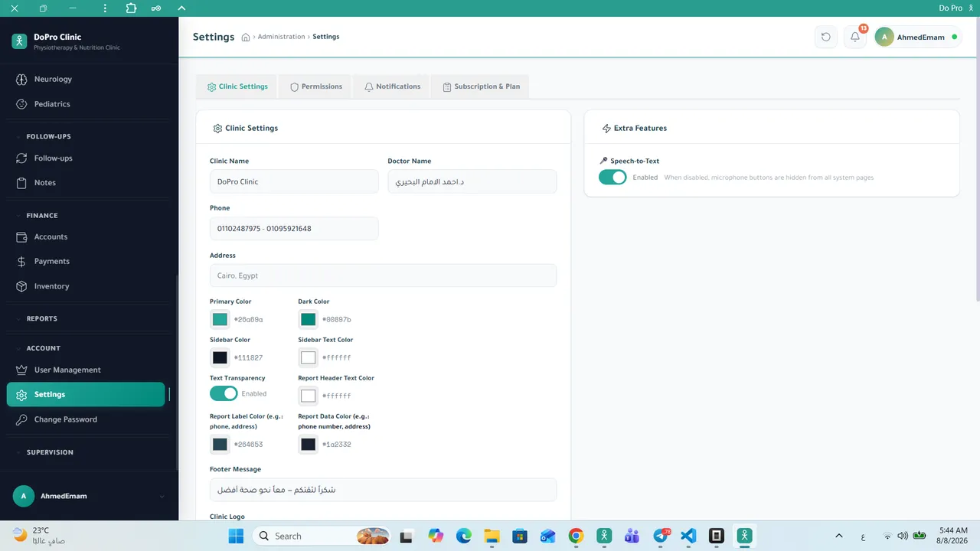The image size is (980, 551).
Task: Open File Explorer from the taskbar
Action: [492, 536]
